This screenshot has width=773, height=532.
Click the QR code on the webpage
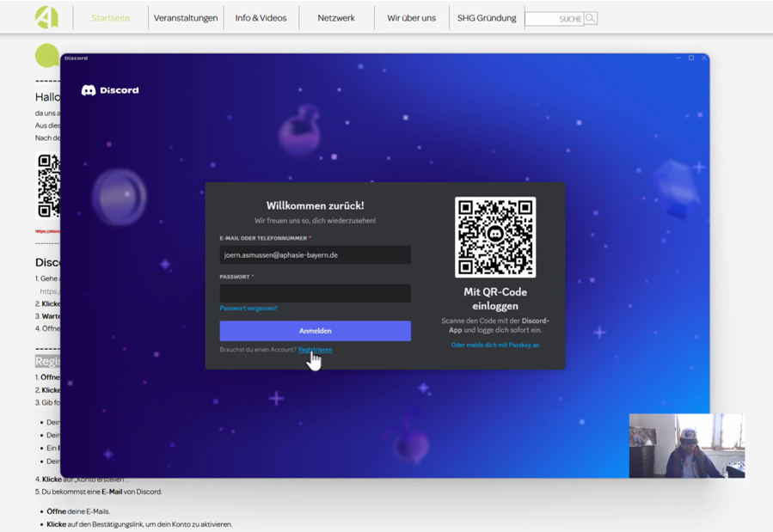coord(48,187)
